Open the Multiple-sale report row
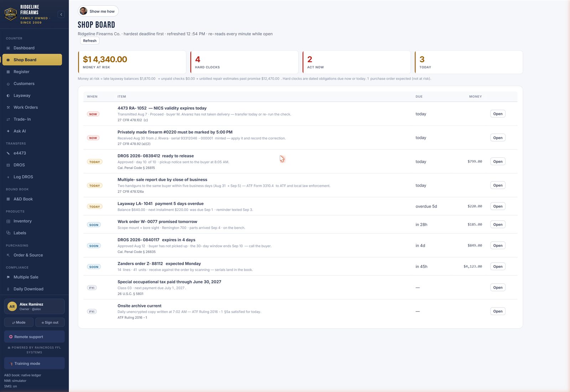Screen dimensions: 570x392 point(498,185)
